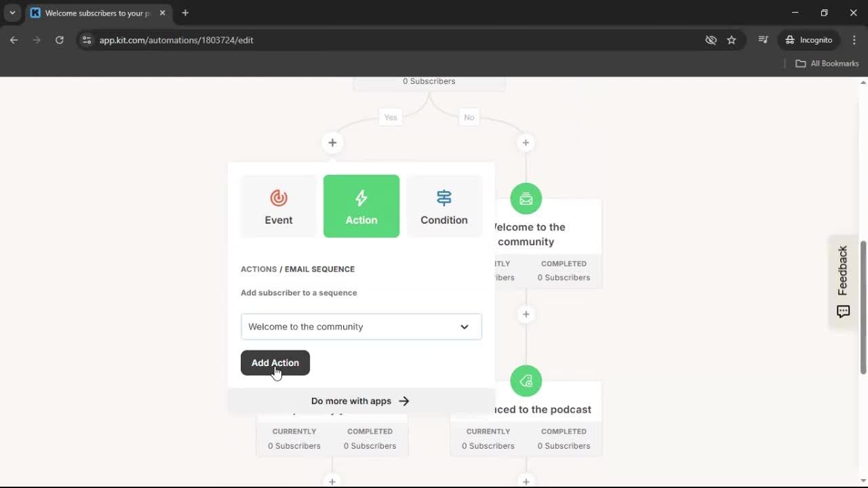Add a step under the No branch

(x=526, y=142)
